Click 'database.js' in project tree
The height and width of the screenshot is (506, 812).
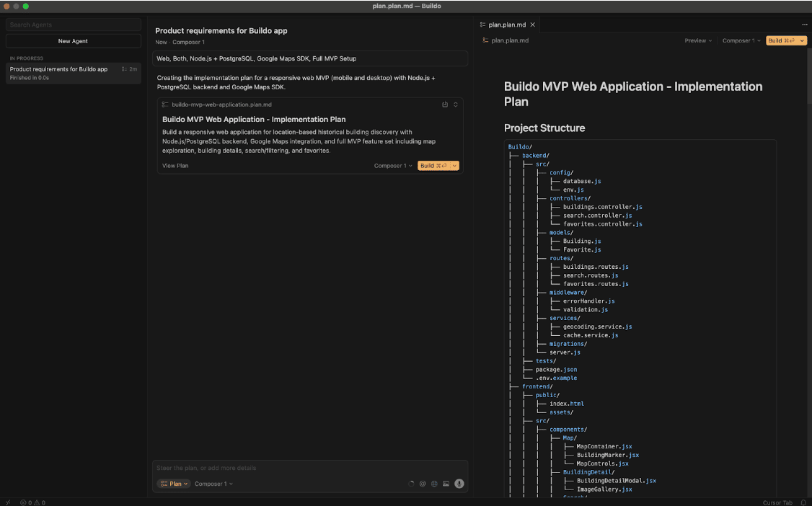point(582,181)
